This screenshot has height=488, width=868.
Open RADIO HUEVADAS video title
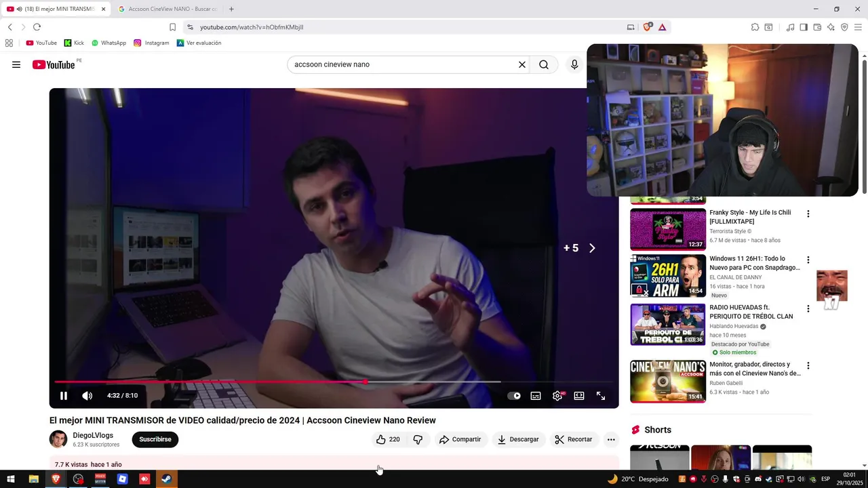(x=751, y=312)
